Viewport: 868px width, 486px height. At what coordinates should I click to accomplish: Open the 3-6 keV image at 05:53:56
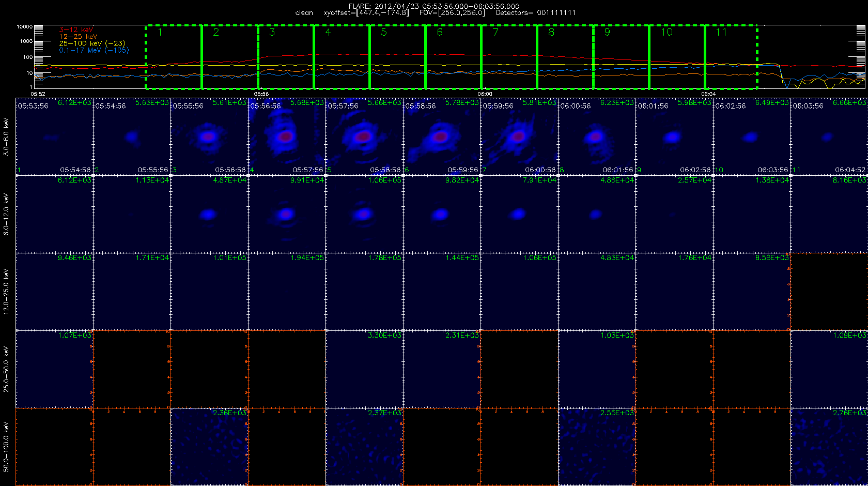pos(54,136)
